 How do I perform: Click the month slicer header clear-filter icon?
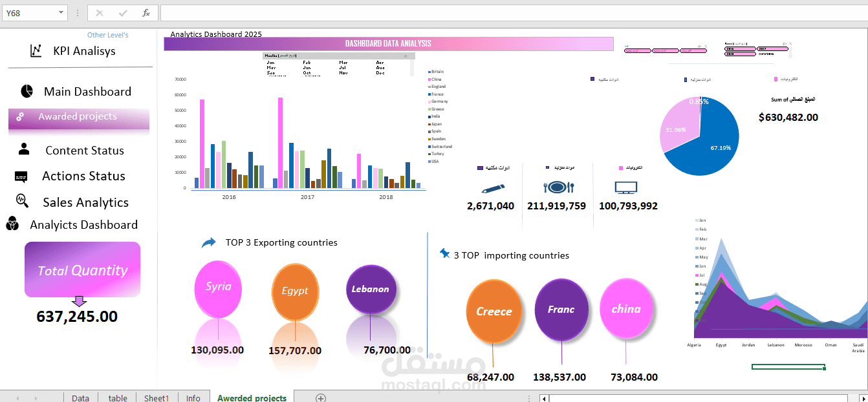tap(406, 56)
